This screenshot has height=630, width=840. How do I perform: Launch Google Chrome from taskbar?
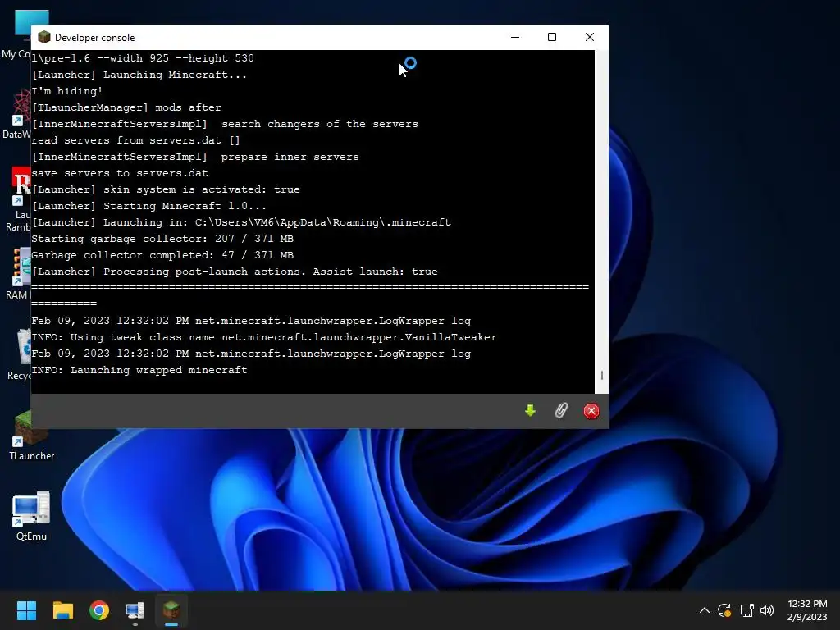click(x=99, y=610)
